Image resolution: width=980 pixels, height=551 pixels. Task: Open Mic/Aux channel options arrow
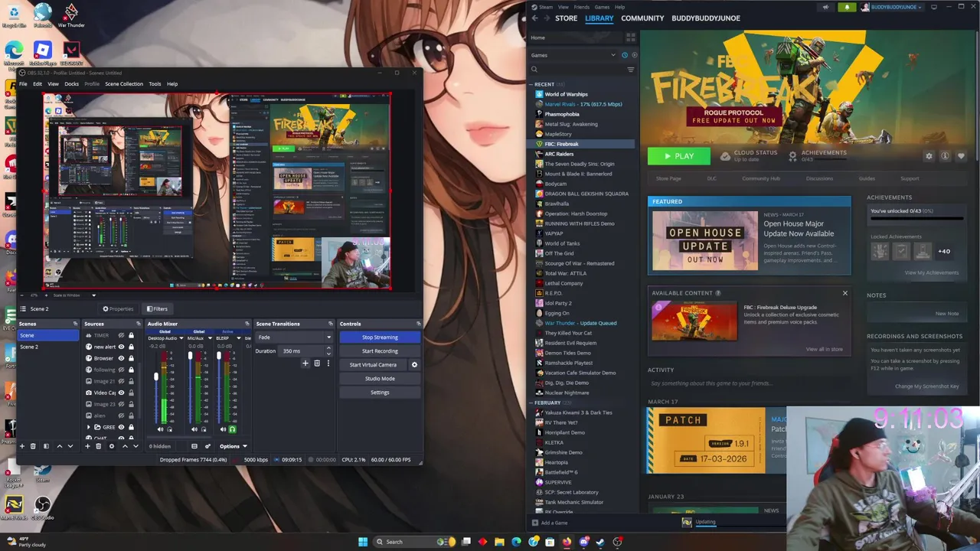click(210, 338)
